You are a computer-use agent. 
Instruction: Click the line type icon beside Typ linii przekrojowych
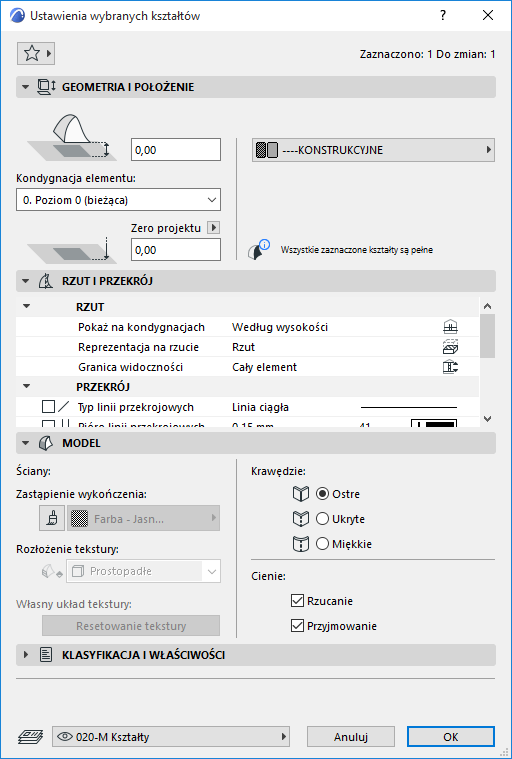[x=64, y=407]
